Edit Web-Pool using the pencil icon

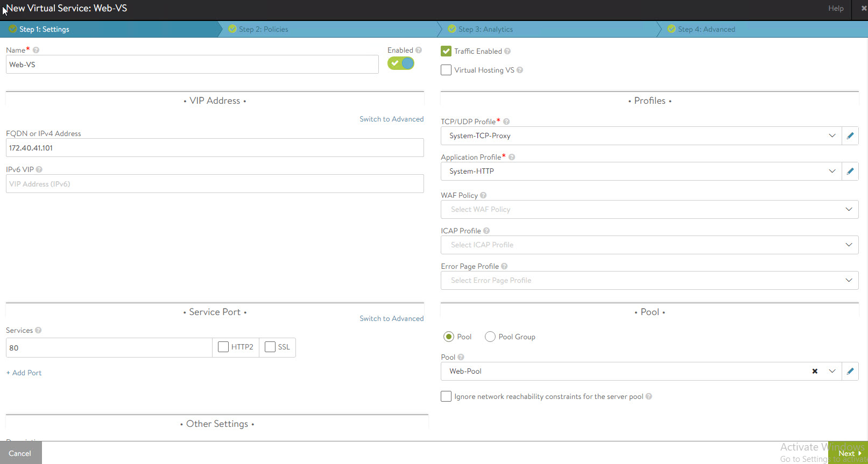click(x=850, y=372)
